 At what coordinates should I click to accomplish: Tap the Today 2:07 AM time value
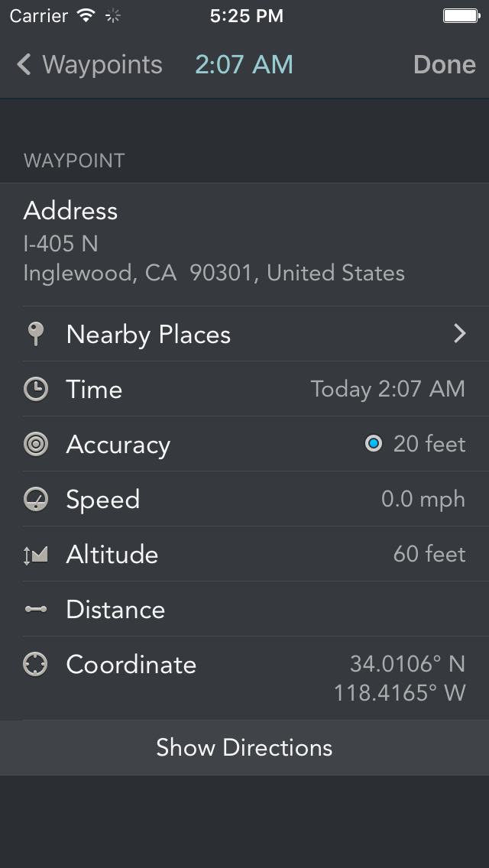(x=387, y=390)
